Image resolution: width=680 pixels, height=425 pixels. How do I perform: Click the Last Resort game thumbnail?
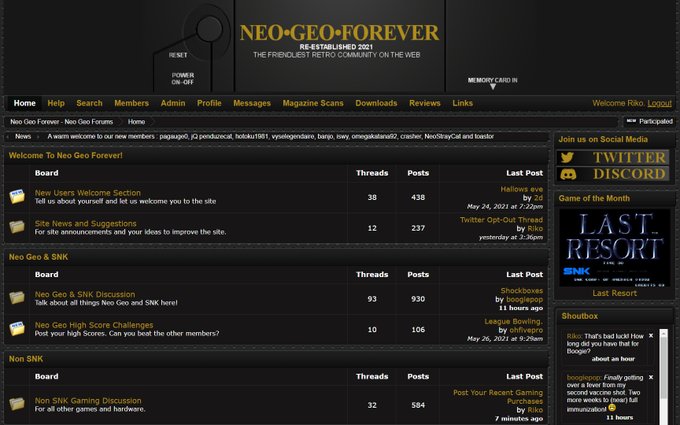click(615, 248)
